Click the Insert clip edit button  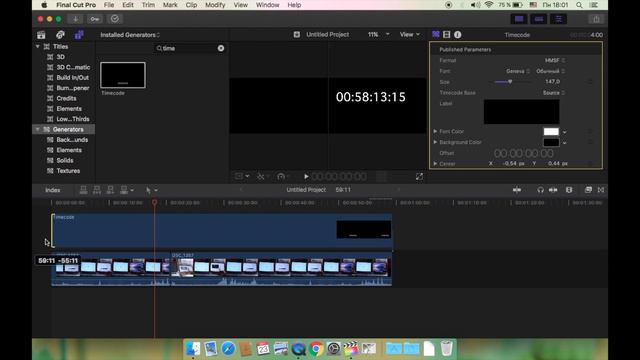97,190
